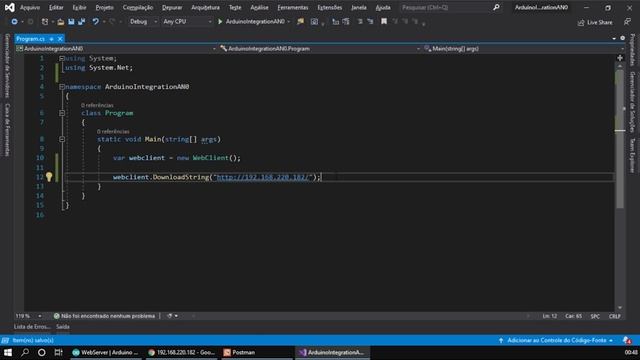Click the 0 referências lens above Main
This screenshot has height=360, width=640.
(113, 131)
